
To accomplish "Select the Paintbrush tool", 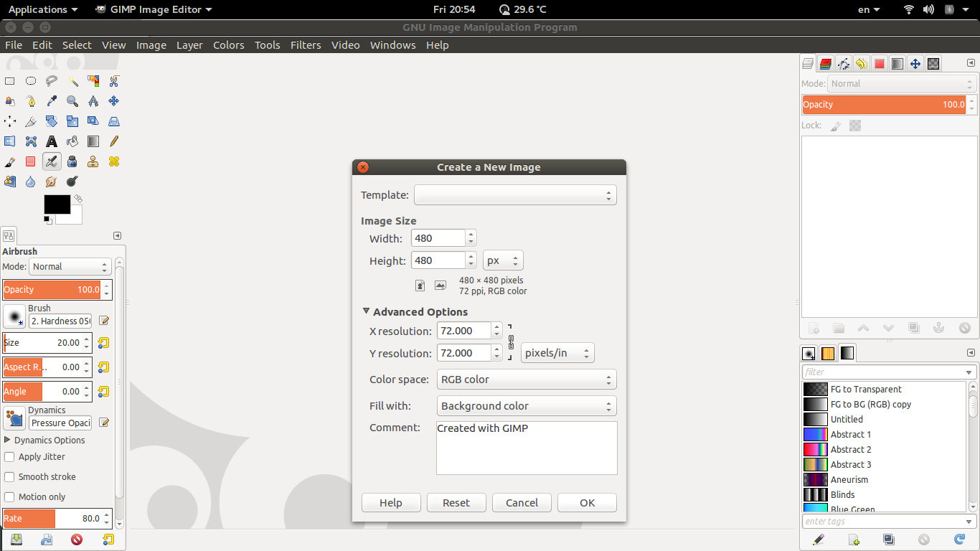I will [x=10, y=161].
